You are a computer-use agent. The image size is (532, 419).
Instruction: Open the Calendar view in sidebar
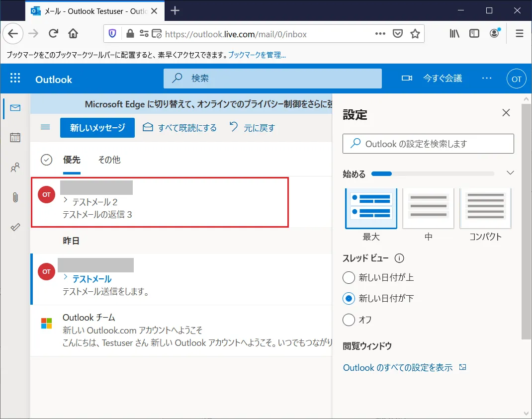click(15, 137)
